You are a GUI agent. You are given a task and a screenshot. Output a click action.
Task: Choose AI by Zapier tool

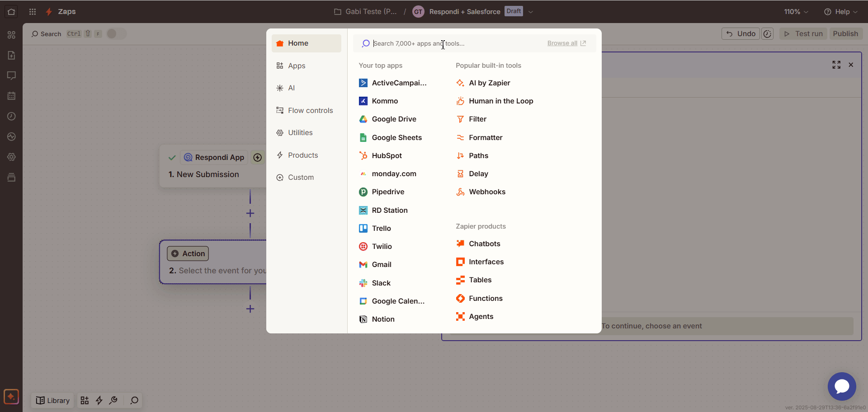(x=483, y=83)
